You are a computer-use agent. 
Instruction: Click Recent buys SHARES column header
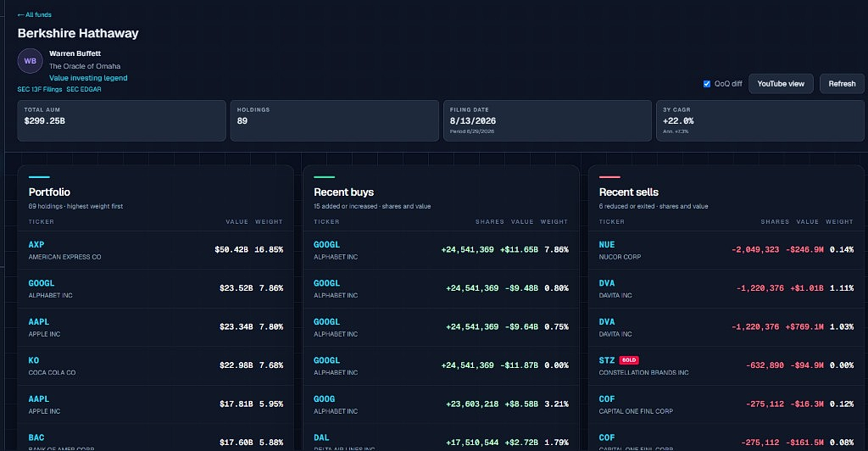coord(490,222)
